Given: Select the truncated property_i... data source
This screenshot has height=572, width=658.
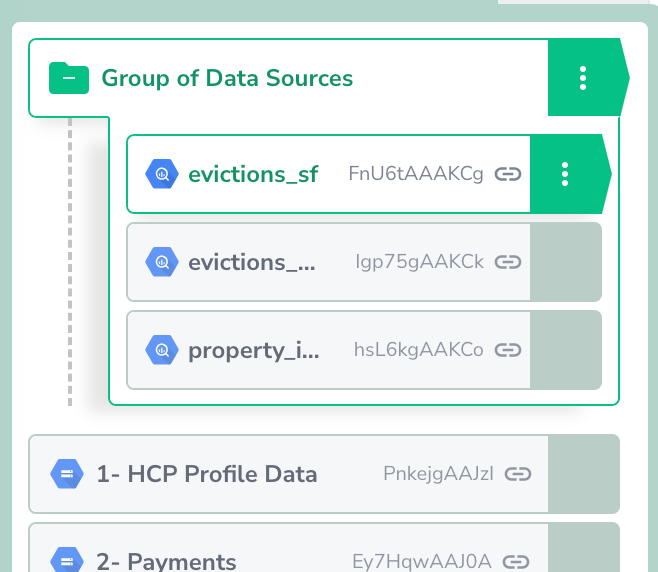Looking at the screenshot, I should coord(254,350).
